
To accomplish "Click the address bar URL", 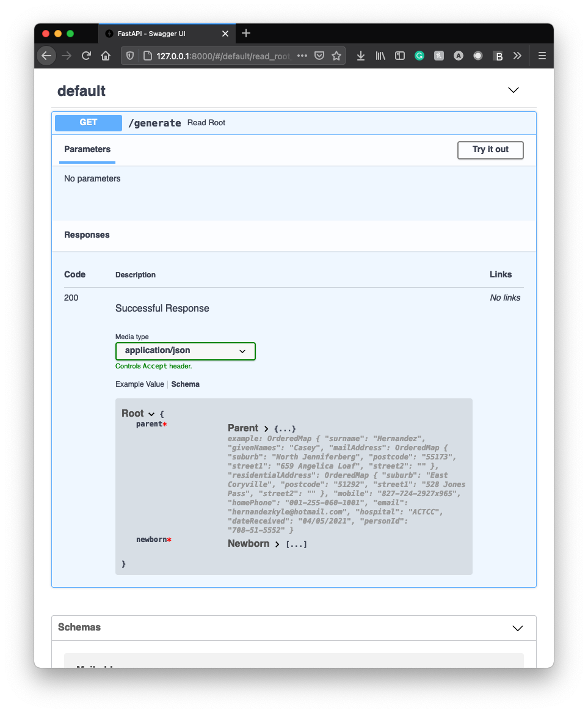I will pyautogui.click(x=223, y=56).
